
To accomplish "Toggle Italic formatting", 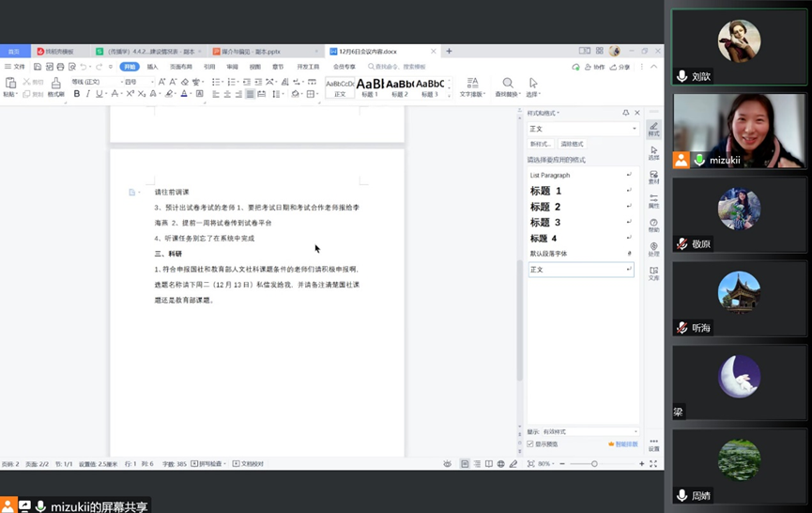I will [x=88, y=94].
